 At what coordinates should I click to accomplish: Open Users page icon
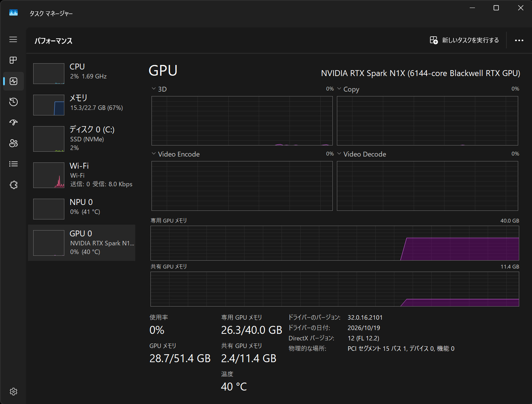13,143
